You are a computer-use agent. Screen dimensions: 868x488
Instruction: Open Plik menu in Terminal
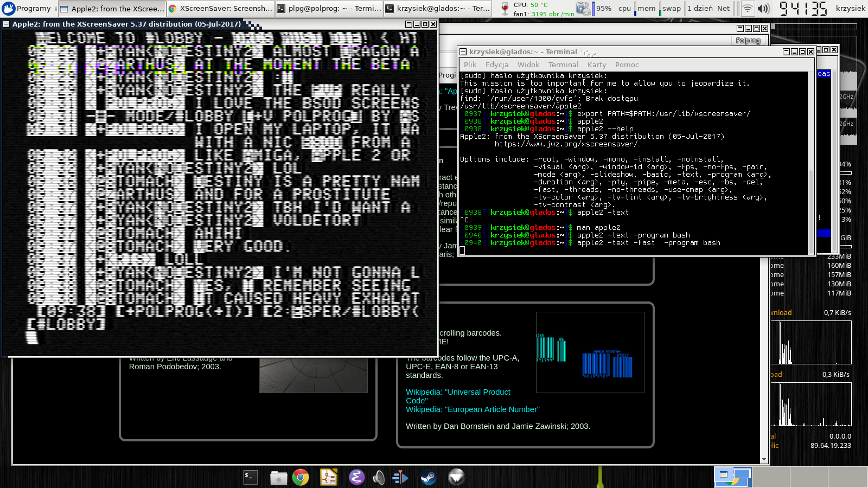pyautogui.click(x=470, y=65)
